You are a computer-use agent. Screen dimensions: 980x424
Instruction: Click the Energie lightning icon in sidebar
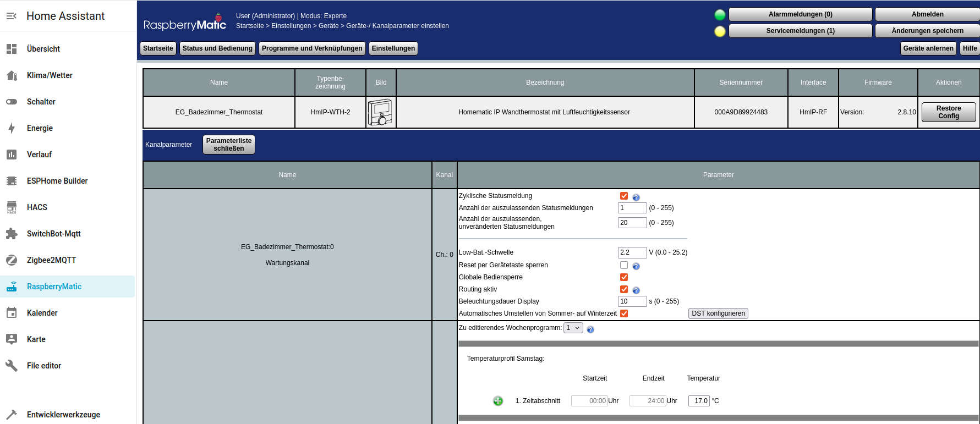click(x=12, y=128)
